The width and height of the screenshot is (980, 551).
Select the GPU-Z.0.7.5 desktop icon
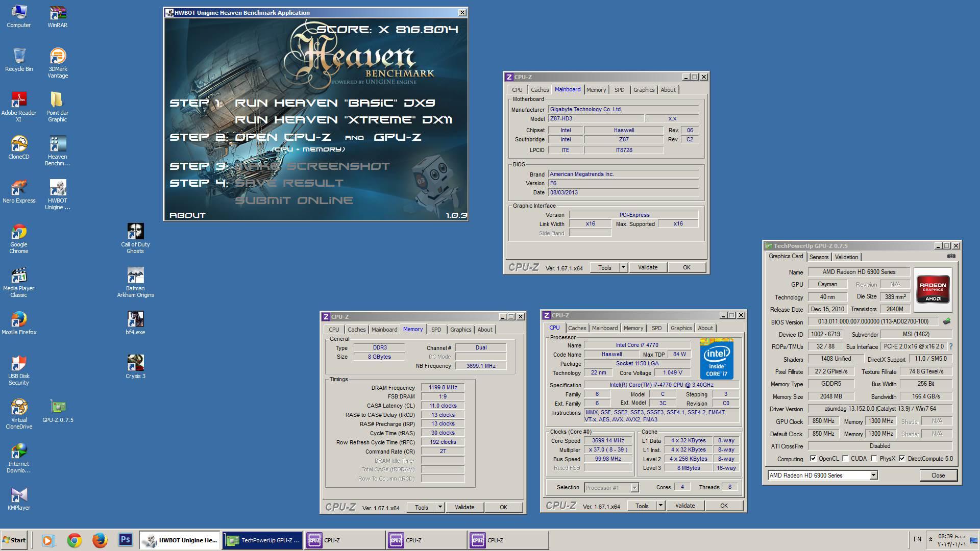58,411
